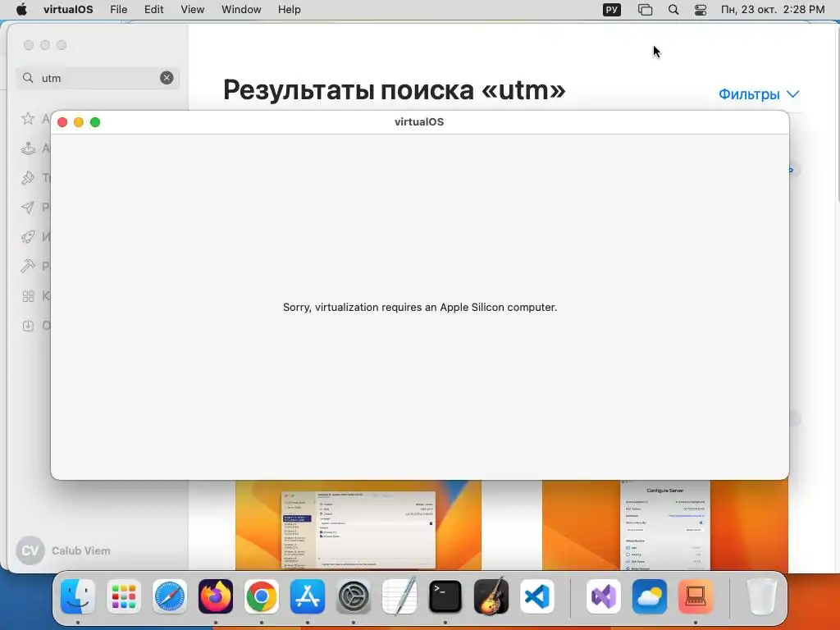Viewport: 840px width, 630px height.
Task: Launch GarageBand from the dock
Action: tap(491, 596)
